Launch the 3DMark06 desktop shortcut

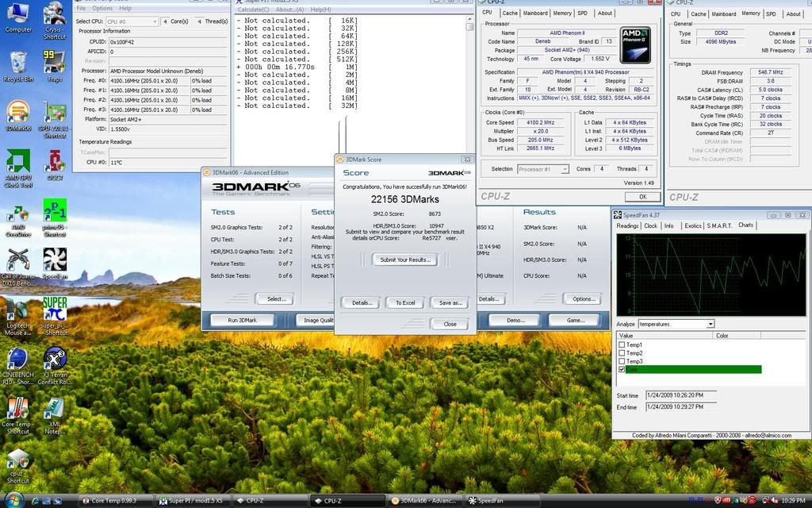click(18, 116)
